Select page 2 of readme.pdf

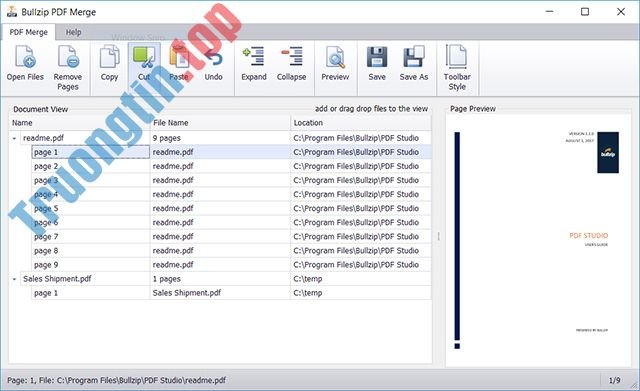pyautogui.click(x=232, y=166)
